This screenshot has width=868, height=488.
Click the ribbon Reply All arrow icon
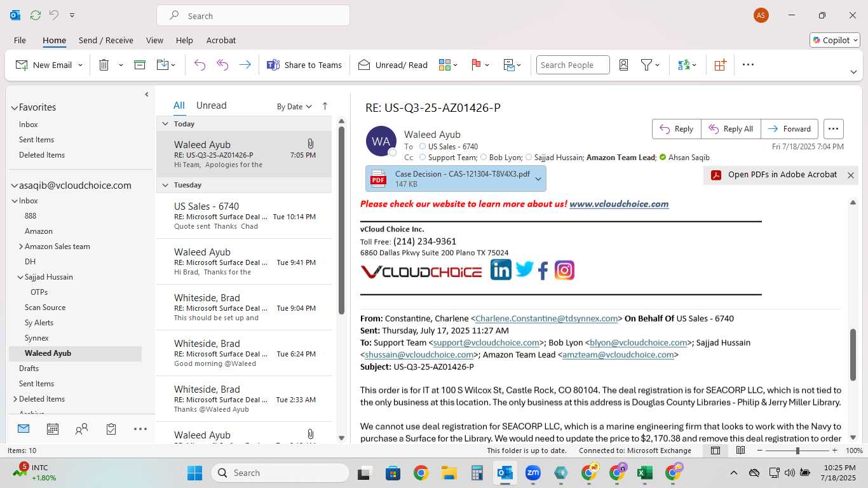pyautogui.click(x=222, y=65)
